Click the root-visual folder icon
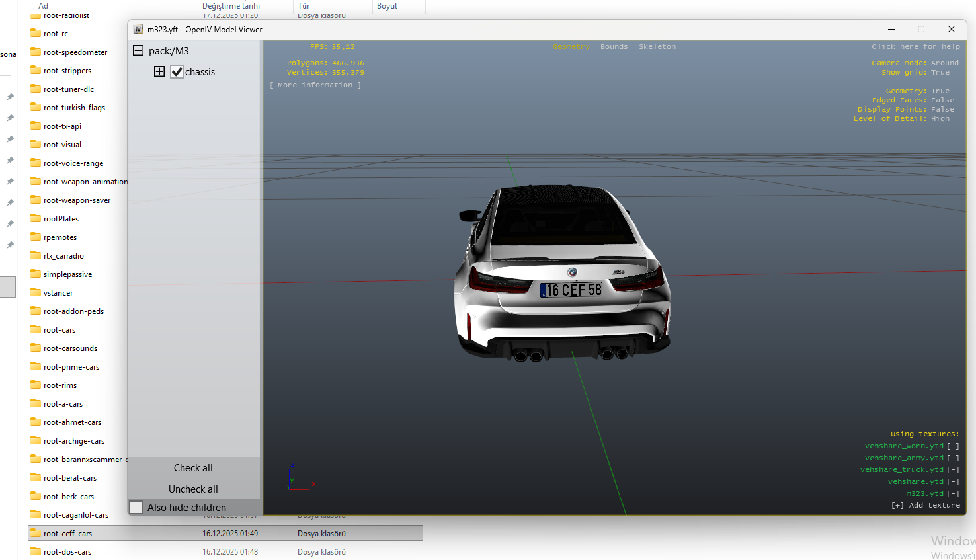Image resolution: width=976 pixels, height=560 pixels. tap(36, 144)
